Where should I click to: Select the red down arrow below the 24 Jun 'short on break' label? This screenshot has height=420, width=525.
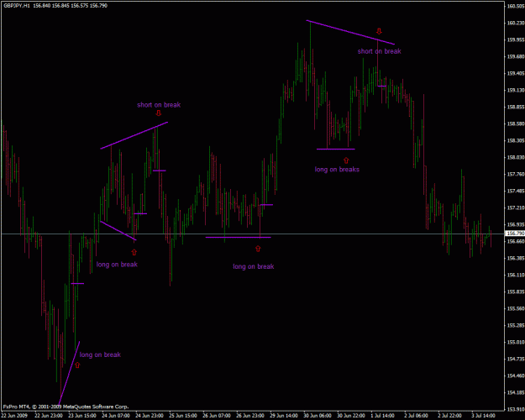159,113
